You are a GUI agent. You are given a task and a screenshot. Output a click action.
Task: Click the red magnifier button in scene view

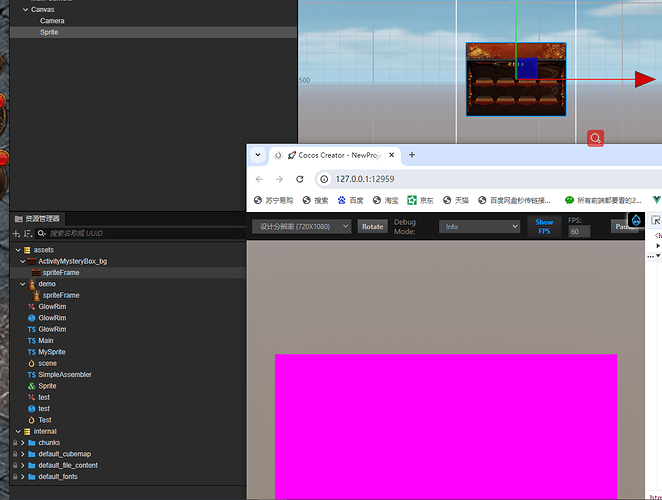595,138
